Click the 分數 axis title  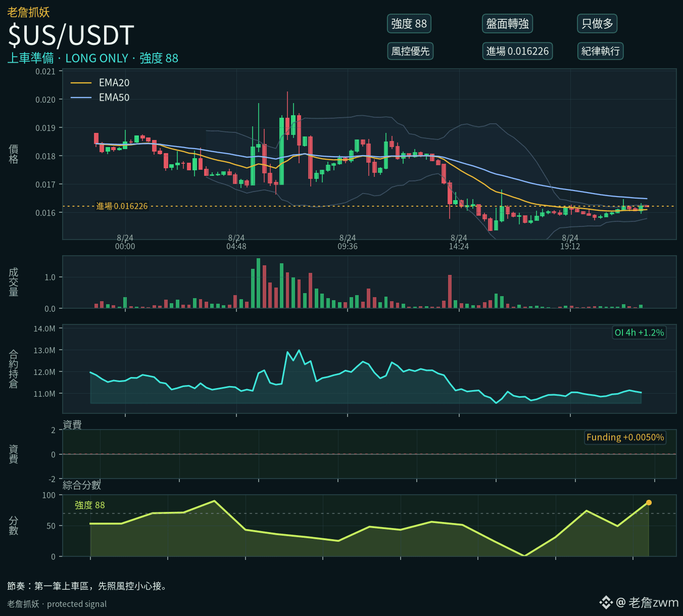[x=14, y=526]
